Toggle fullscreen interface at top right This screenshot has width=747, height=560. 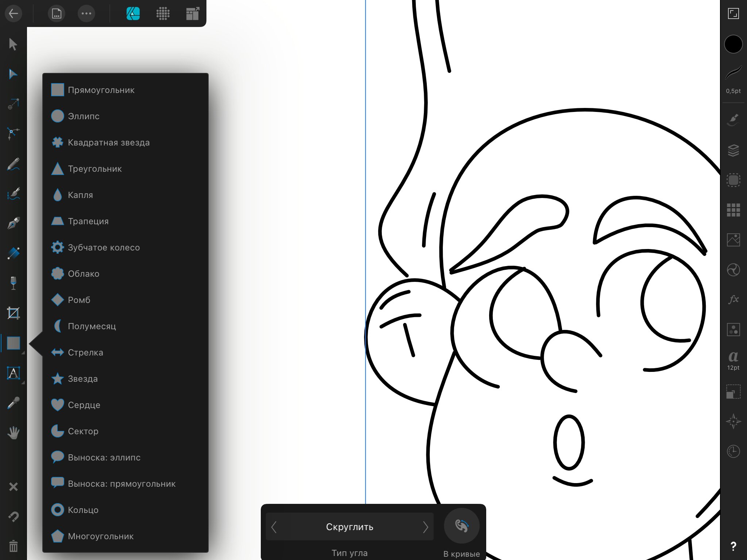(x=733, y=13)
